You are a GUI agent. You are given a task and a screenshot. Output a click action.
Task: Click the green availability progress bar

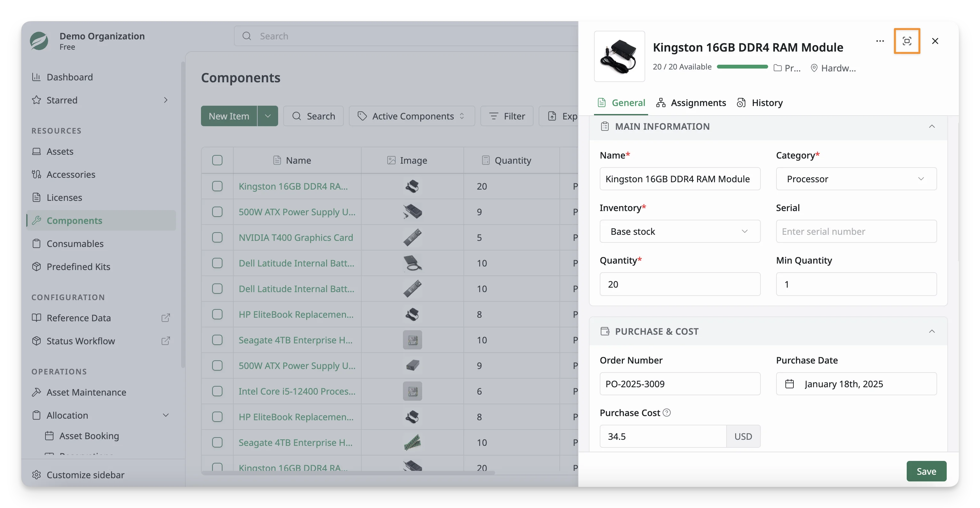click(x=742, y=67)
